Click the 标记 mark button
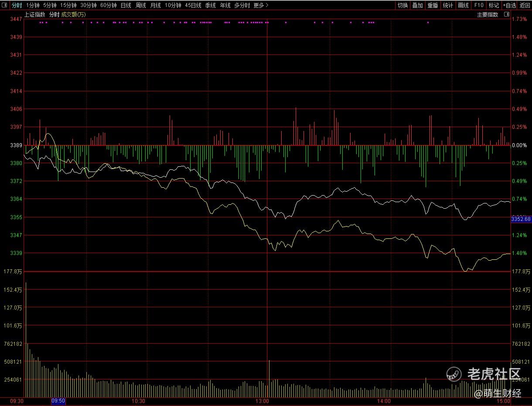The height and width of the screenshot is (406, 532). (x=494, y=6)
